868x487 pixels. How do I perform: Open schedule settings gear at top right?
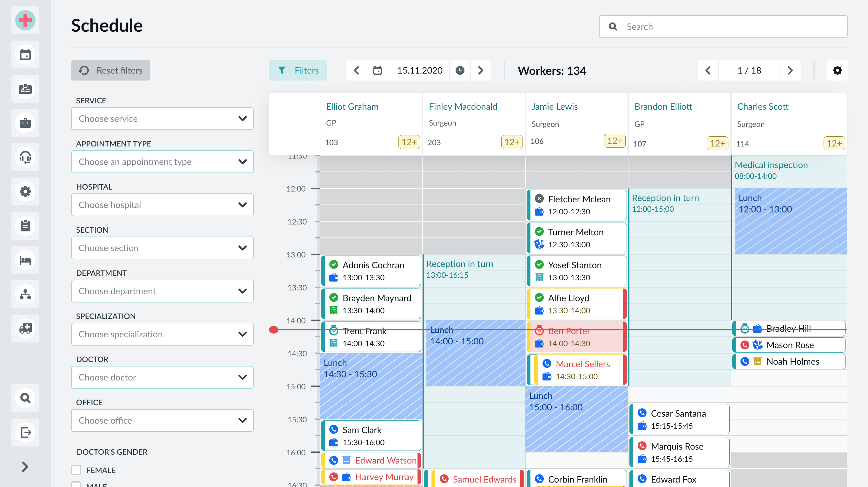point(837,70)
